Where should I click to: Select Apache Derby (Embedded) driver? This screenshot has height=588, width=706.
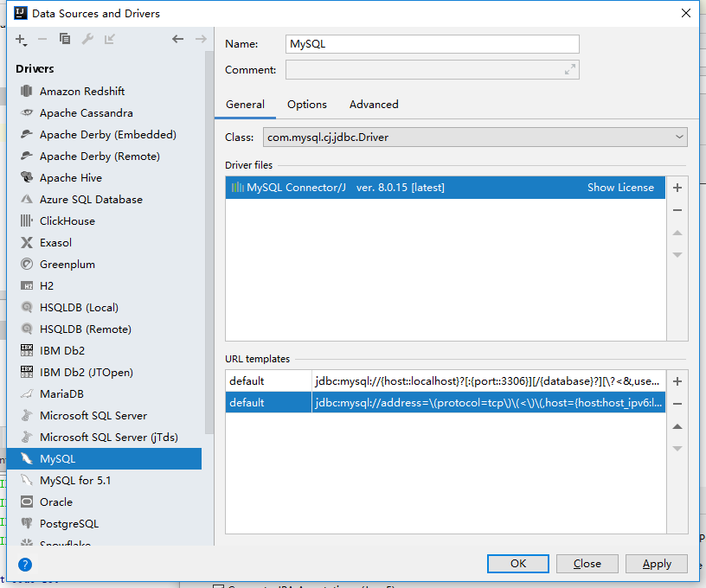(x=105, y=135)
